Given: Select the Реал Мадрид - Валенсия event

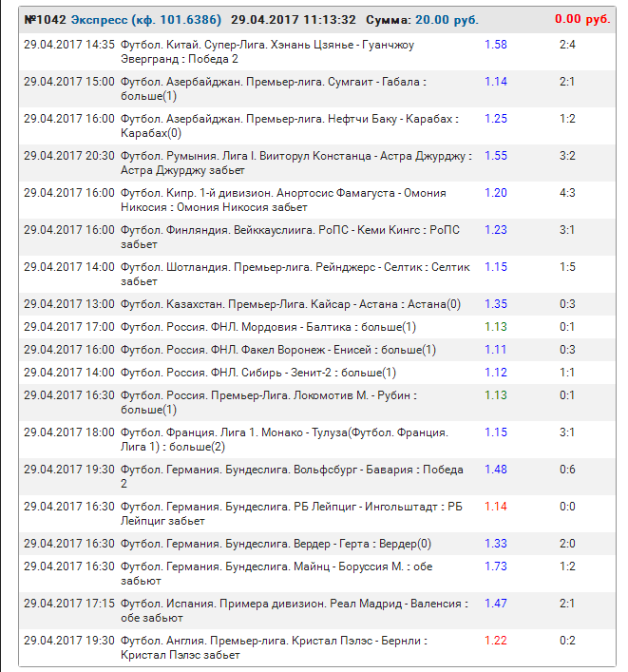Looking at the screenshot, I should coord(295,611).
